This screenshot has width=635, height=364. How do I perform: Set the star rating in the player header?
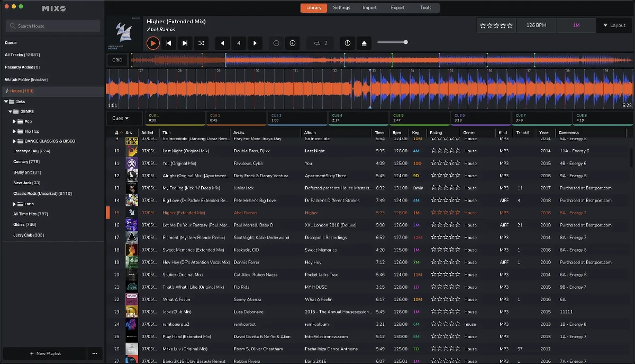pos(496,25)
